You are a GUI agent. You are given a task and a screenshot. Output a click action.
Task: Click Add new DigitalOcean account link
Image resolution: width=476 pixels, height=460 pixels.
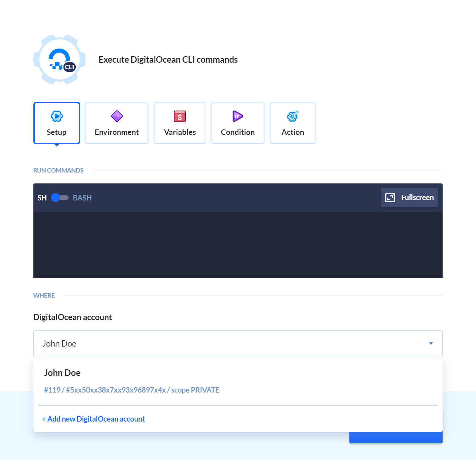(x=93, y=419)
